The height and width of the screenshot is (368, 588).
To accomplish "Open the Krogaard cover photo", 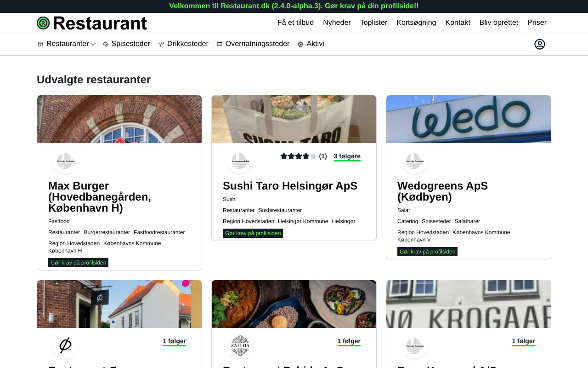I will tap(469, 304).
